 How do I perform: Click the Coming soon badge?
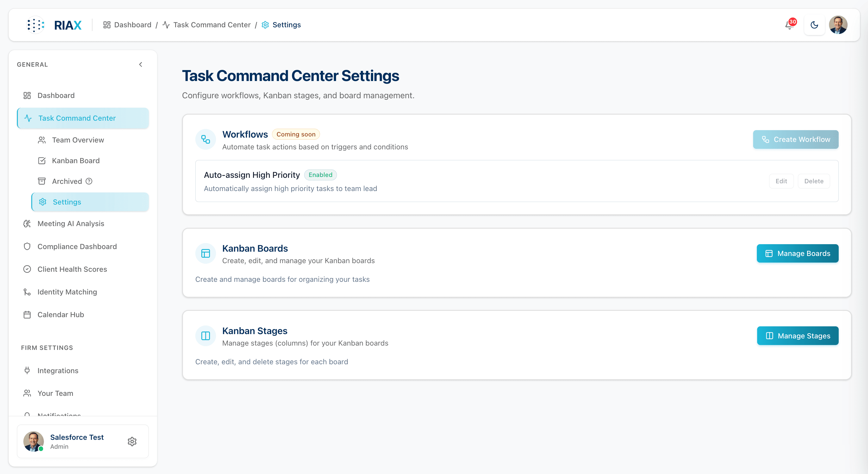[296, 134]
